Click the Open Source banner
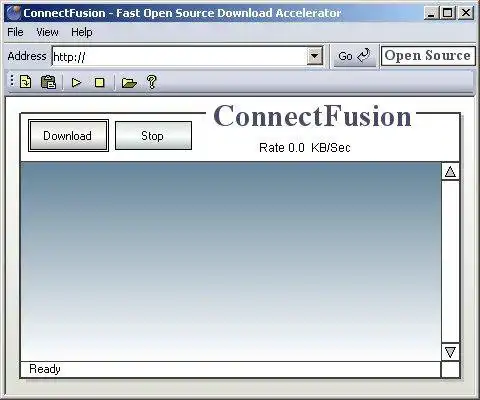The image size is (480, 400). click(x=428, y=56)
